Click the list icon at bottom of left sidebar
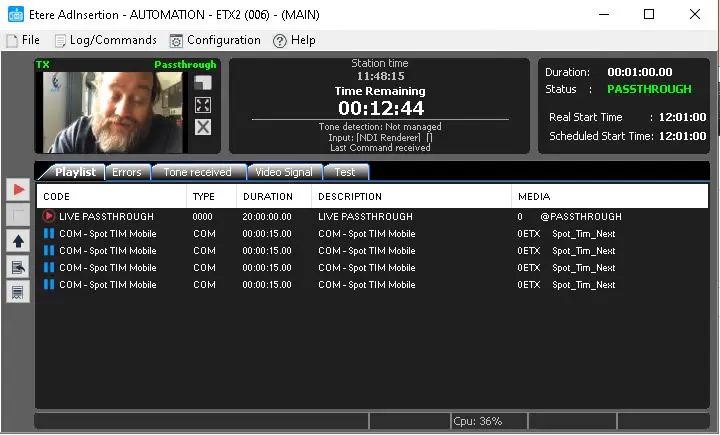 [x=18, y=292]
